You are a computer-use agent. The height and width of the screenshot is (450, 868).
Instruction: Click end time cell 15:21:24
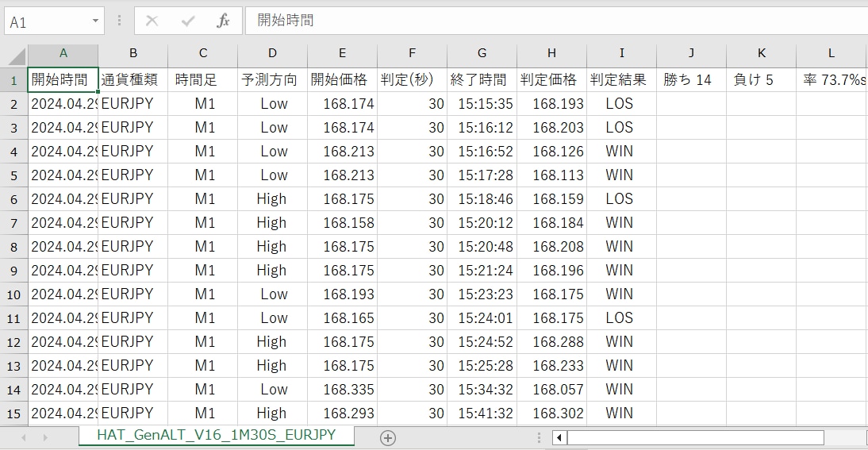tap(482, 270)
